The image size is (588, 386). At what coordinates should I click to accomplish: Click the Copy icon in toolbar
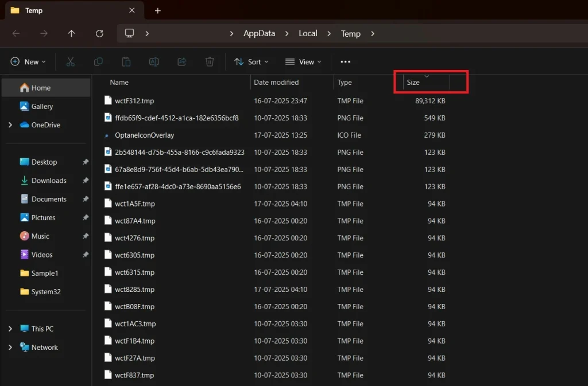98,62
